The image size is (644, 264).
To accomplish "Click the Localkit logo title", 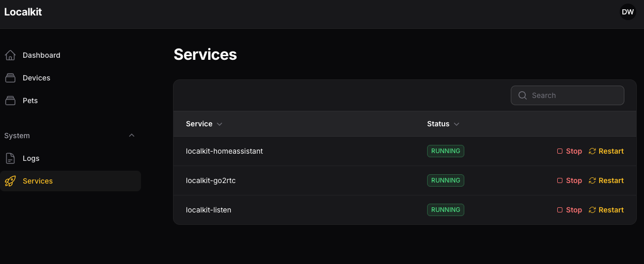I will tap(23, 12).
